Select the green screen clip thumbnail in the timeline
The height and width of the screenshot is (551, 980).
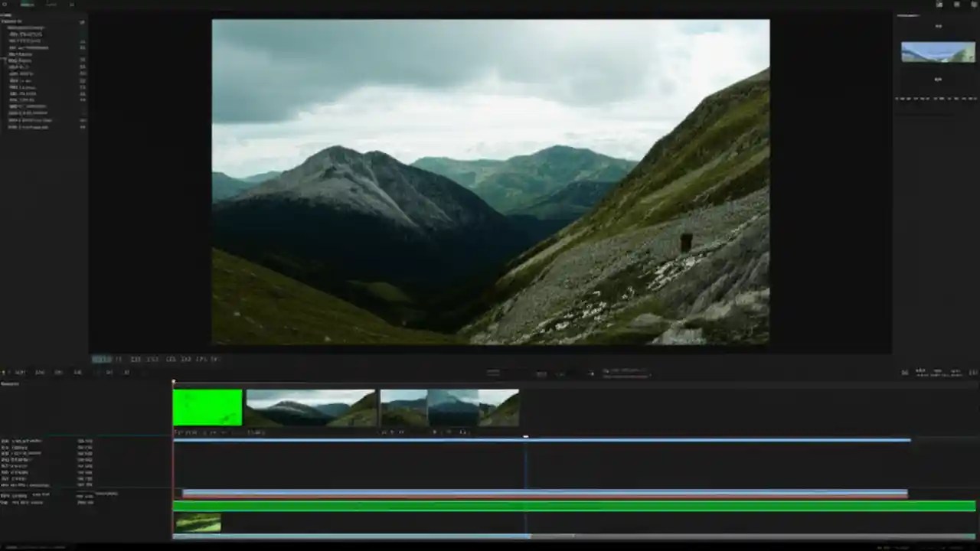point(205,406)
